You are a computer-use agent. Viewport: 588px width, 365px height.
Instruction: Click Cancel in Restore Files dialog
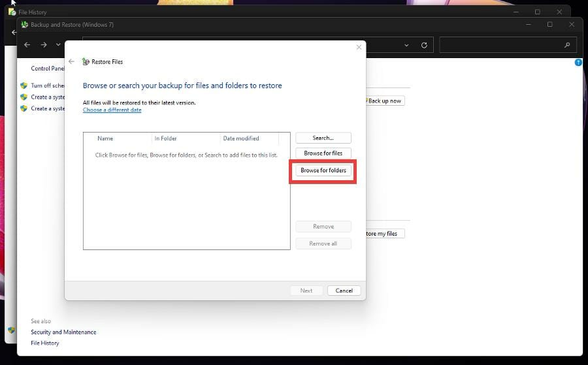pyautogui.click(x=344, y=291)
